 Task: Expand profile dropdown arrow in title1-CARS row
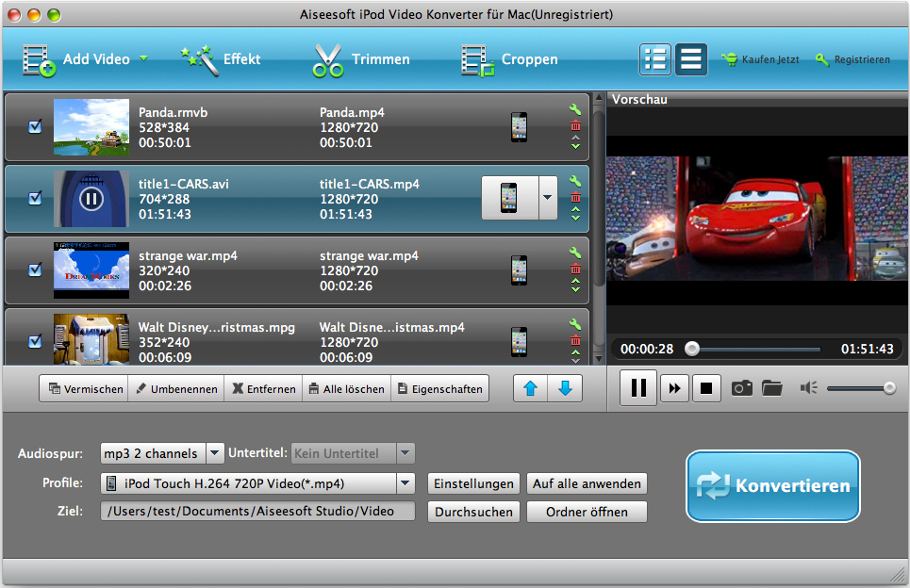548,198
